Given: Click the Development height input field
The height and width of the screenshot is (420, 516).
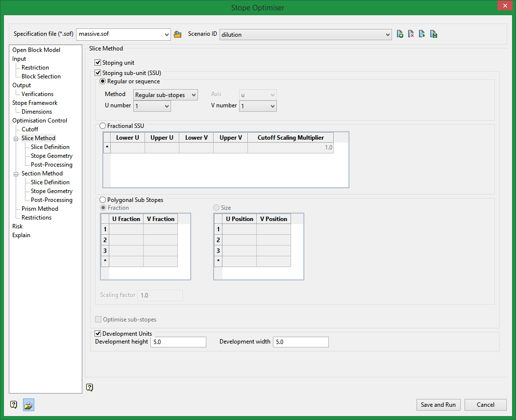Looking at the screenshot, I should pyautogui.click(x=178, y=342).
